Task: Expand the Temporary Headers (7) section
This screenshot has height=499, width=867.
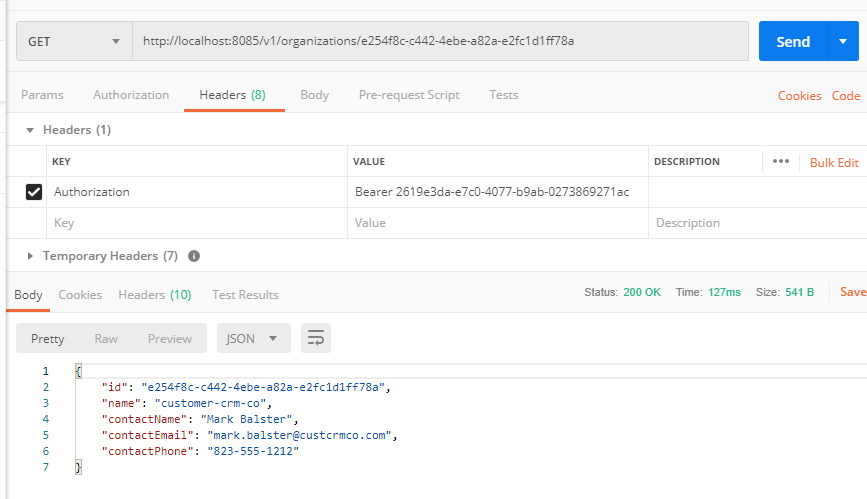Action: point(30,256)
